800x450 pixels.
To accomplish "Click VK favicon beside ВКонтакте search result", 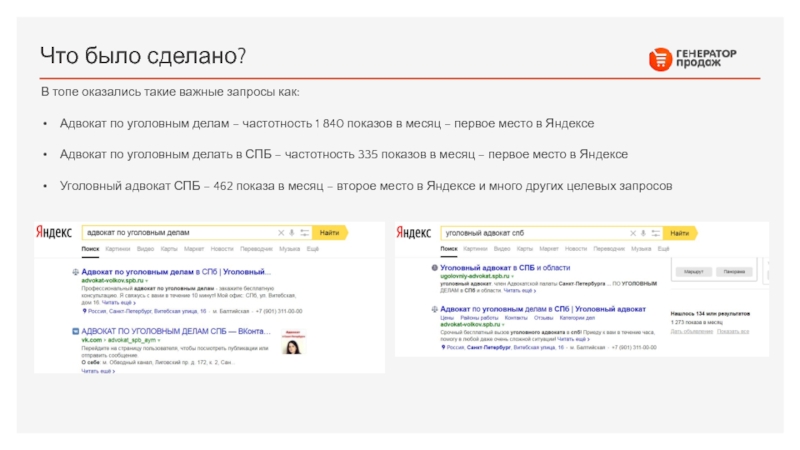I will [x=76, y=330].
